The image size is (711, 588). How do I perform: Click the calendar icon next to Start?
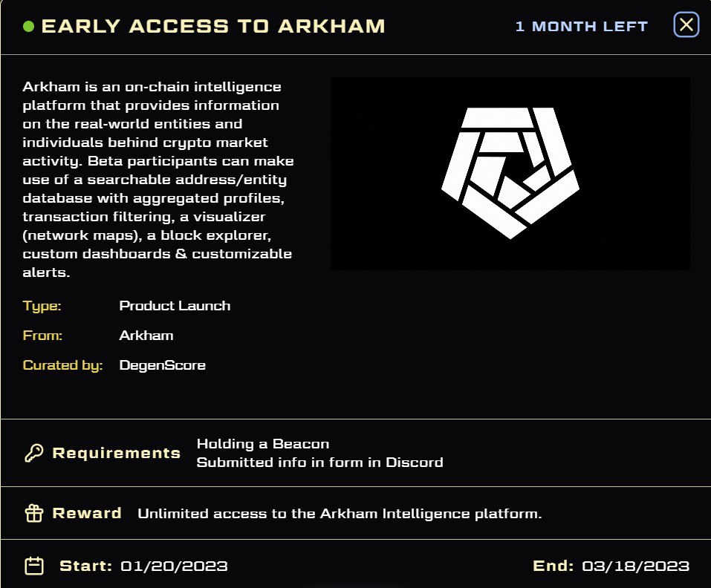click(x=34, y=566)
